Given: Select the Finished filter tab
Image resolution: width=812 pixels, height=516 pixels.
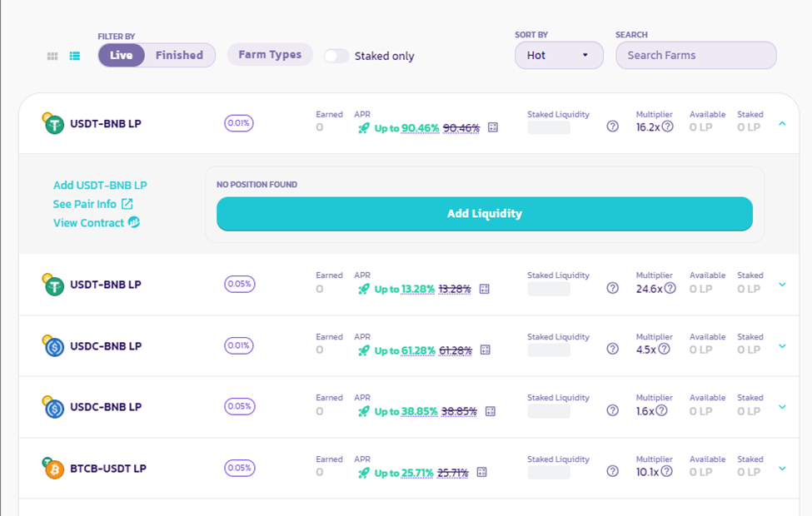Looking at the screenshot, I should click(x=179, y=56).
